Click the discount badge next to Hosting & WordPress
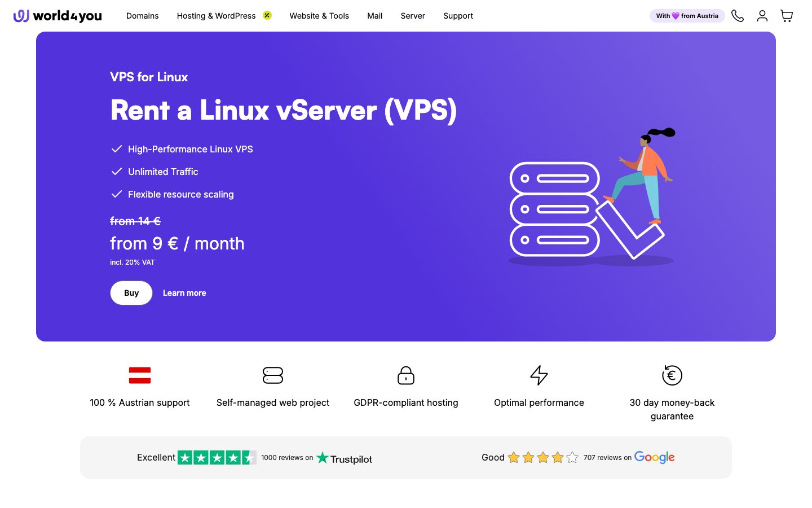 coord(267,15)
